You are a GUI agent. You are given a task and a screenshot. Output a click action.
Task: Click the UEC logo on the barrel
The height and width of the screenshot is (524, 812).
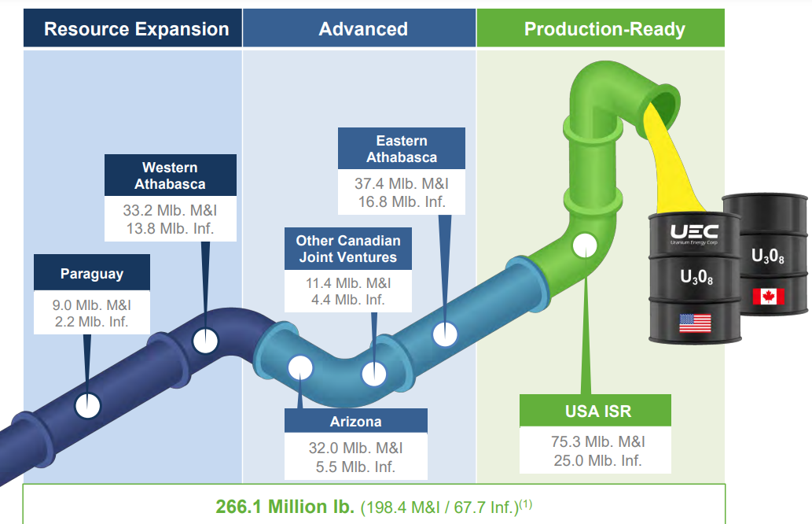pos(694,233)
